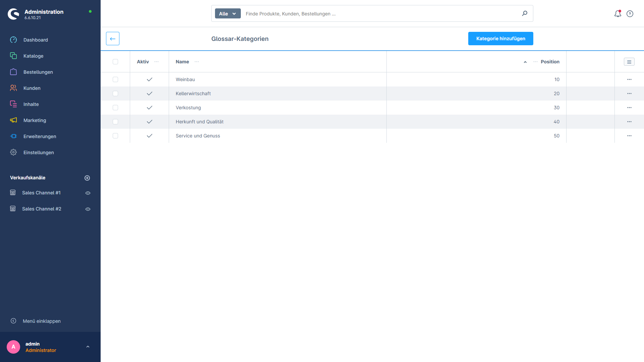The image size is (644, 362).
Task: Open the help question mark icon
Action: tap(630, 14)
